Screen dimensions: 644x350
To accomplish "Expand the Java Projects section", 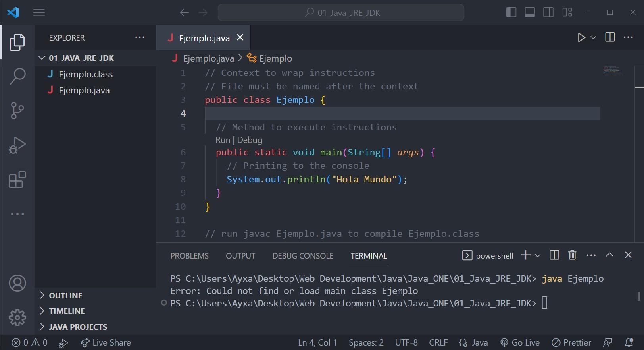I will point(95,327).
